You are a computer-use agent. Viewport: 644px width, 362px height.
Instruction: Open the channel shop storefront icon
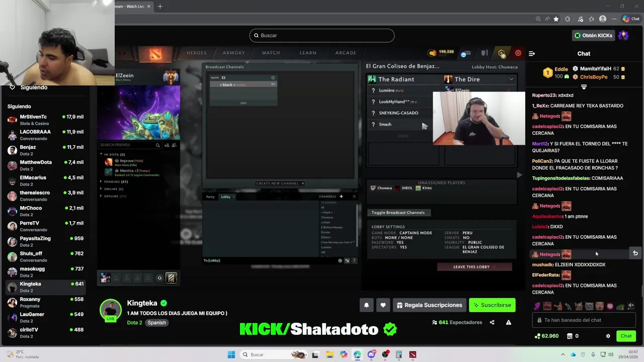click(x=570, y=336)
